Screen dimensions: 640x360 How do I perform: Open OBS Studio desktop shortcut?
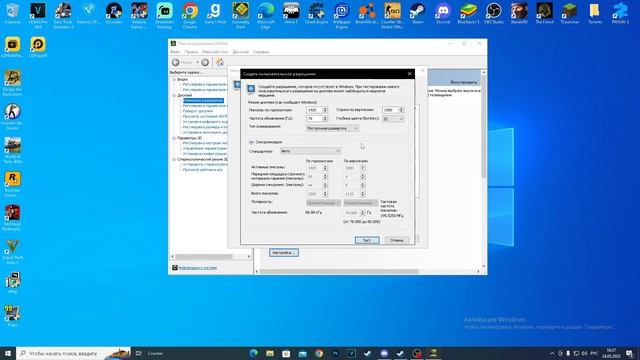click(x=493, y=13)
